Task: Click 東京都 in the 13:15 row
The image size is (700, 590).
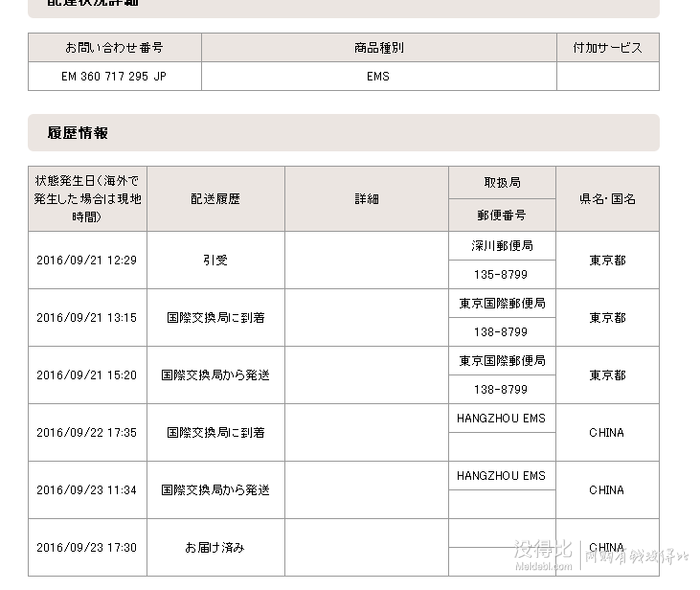Action: (608, 318)
